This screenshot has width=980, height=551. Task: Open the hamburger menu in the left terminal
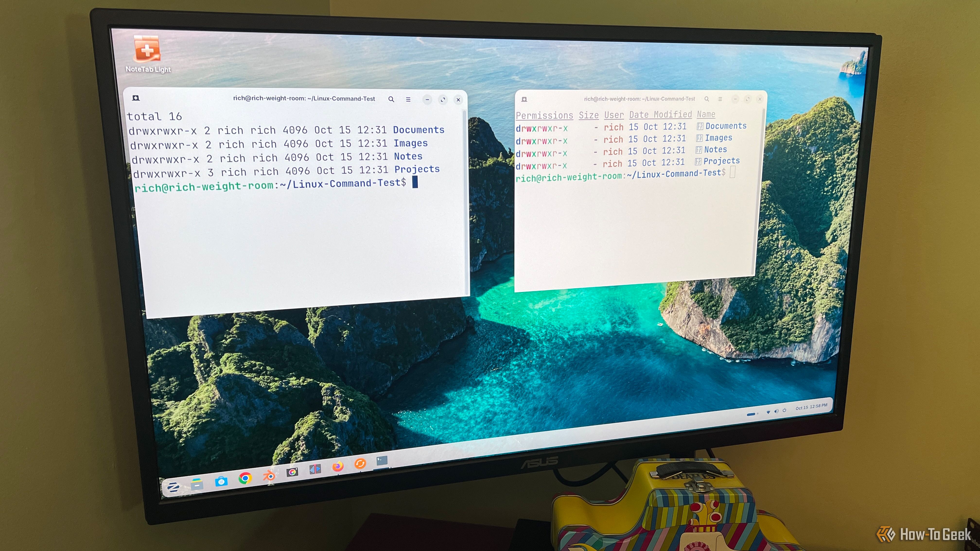pos(408,100)
